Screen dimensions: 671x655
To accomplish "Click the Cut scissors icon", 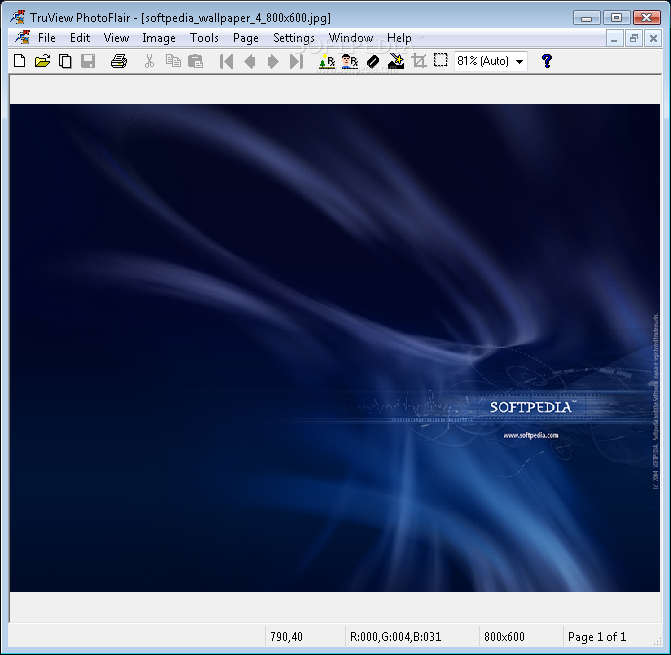I will click(149, 61).
